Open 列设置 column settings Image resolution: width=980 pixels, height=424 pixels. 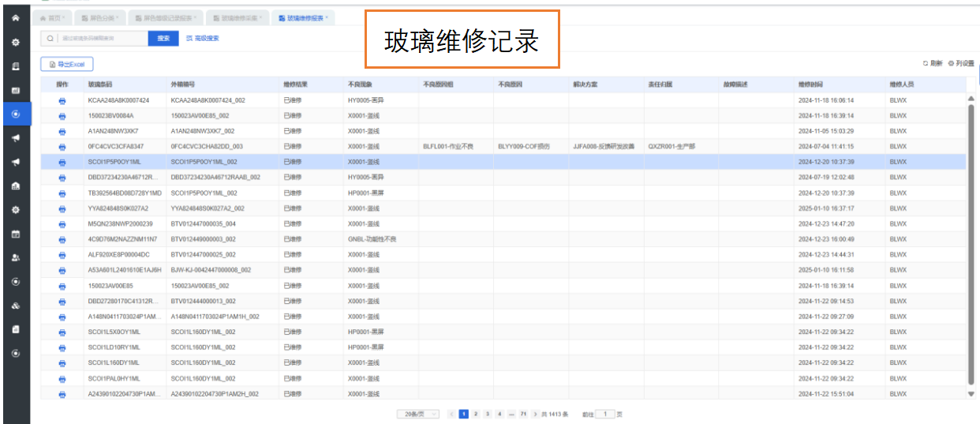pyautogui.click(x=961, y=63)
